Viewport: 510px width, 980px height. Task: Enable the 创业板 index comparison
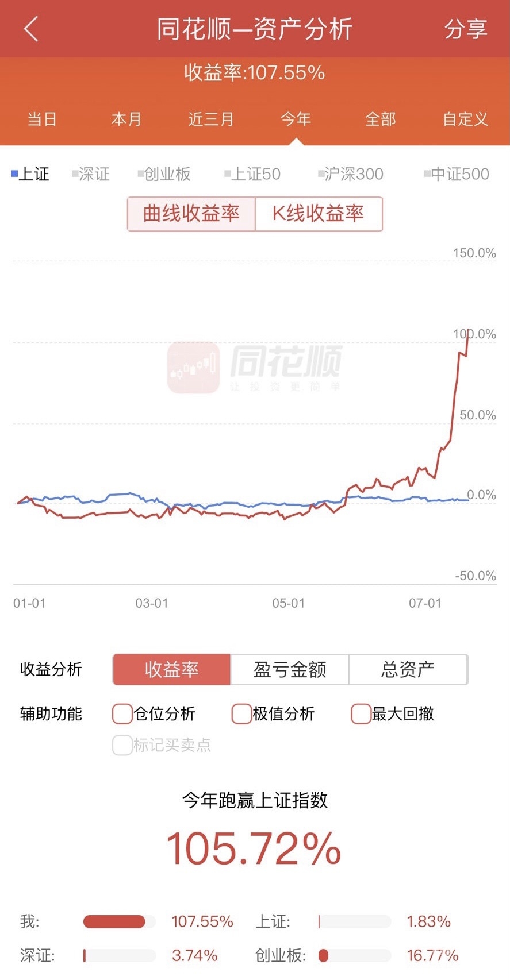pyautogui.click(x=164, y=174)
